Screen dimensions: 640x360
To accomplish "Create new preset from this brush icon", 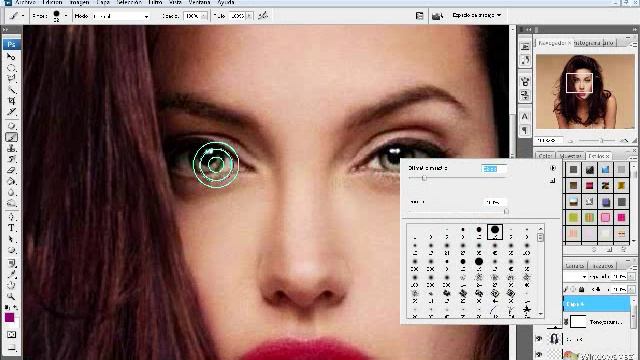I will [x=553, y=180].
